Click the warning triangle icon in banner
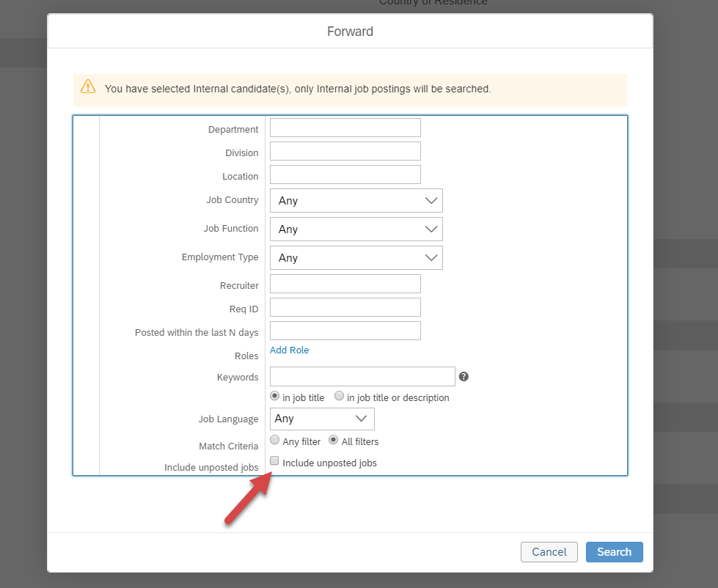 tap(88, 87)
